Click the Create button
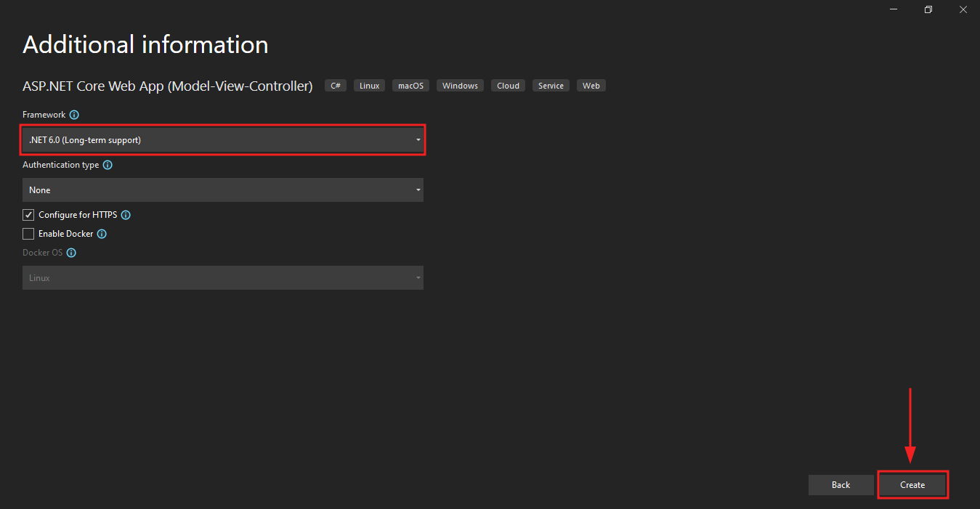980x509 pixels. tap(912, 484)
